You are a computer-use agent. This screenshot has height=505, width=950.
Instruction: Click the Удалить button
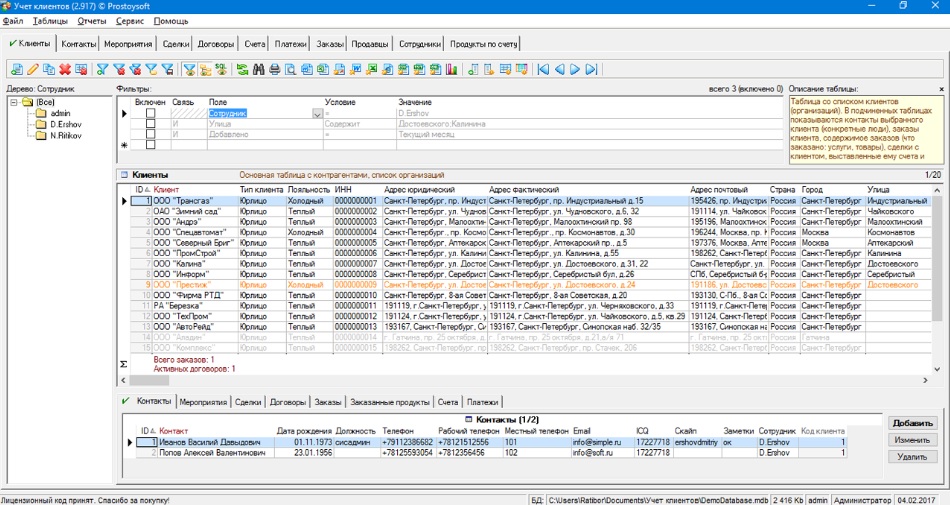click(x=912, y=456)
